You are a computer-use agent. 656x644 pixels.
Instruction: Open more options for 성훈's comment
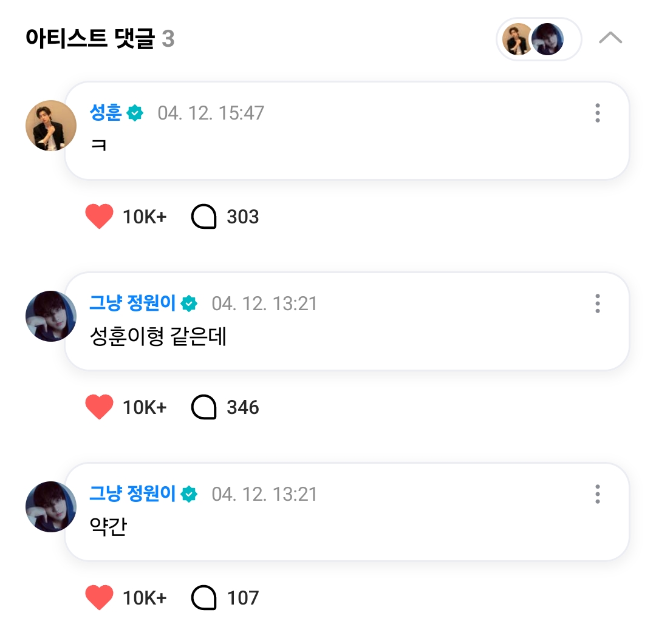(x=598, y=113)
